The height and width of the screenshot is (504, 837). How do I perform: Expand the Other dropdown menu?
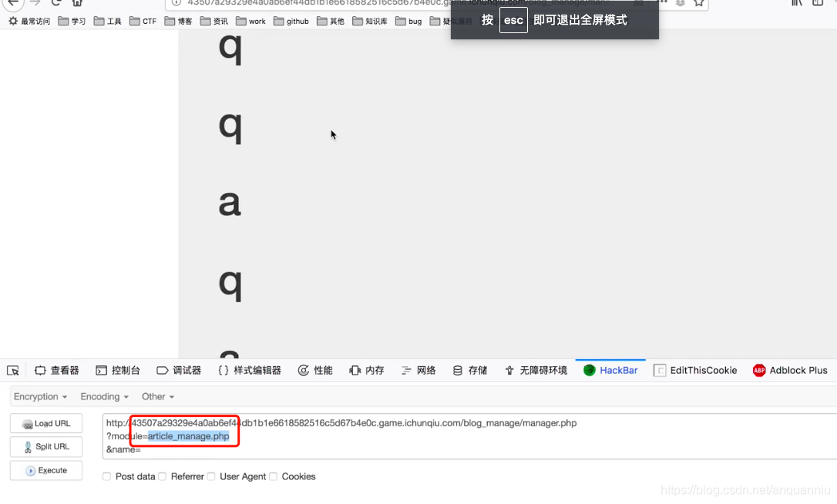[157, 397]
